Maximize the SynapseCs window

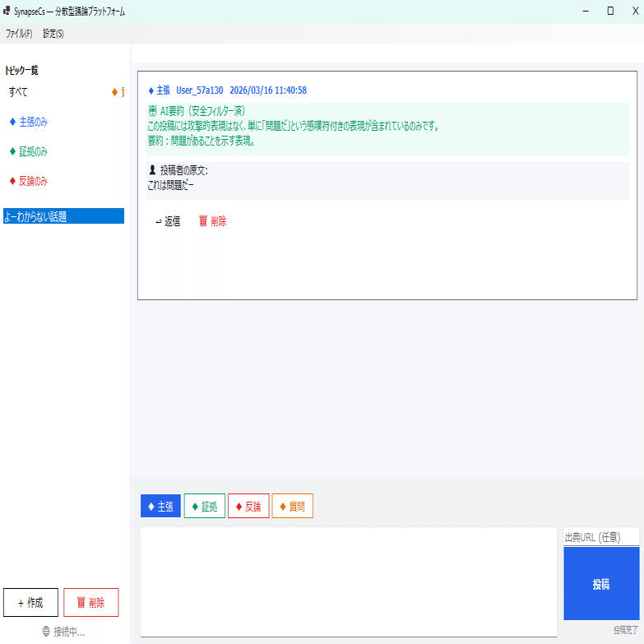[x=610, y=11]
